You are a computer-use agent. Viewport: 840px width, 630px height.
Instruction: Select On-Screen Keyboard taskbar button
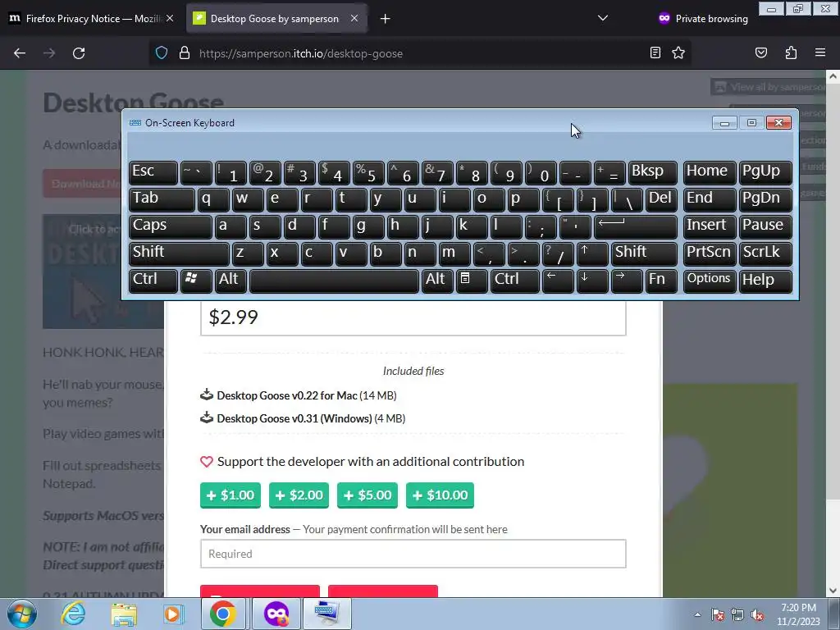click(x=327, y=614)
